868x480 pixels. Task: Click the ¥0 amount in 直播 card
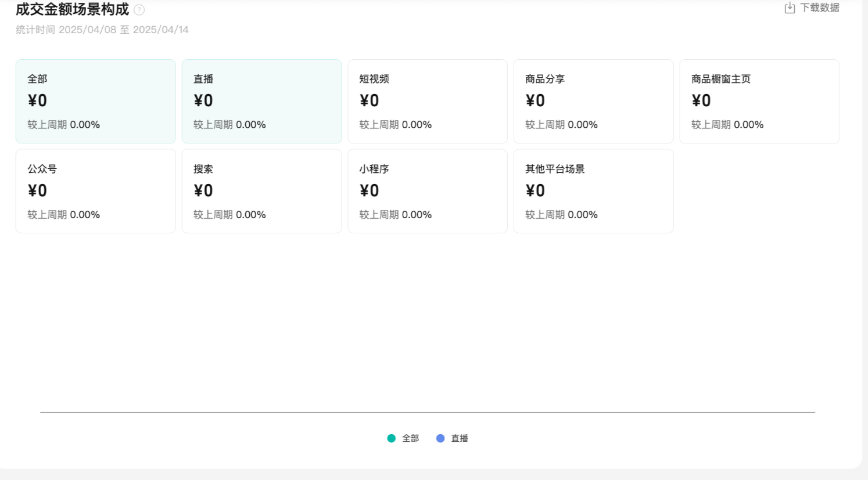(203, 101)
